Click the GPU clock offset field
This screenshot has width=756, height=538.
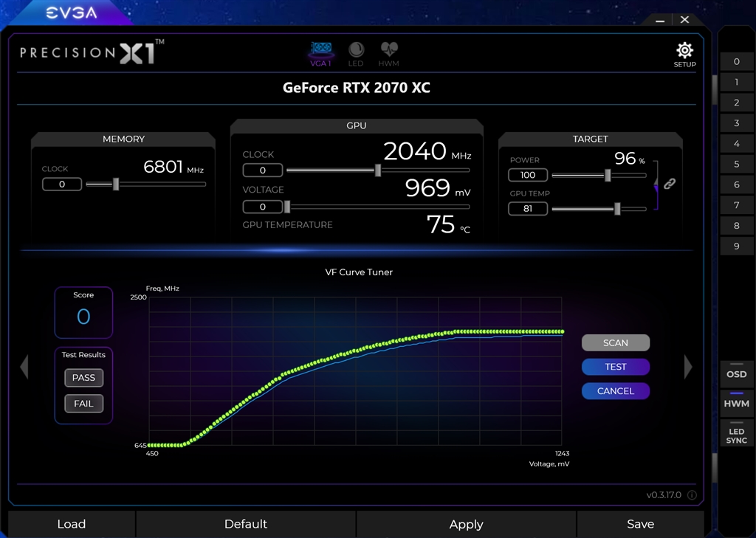(263, 170)
